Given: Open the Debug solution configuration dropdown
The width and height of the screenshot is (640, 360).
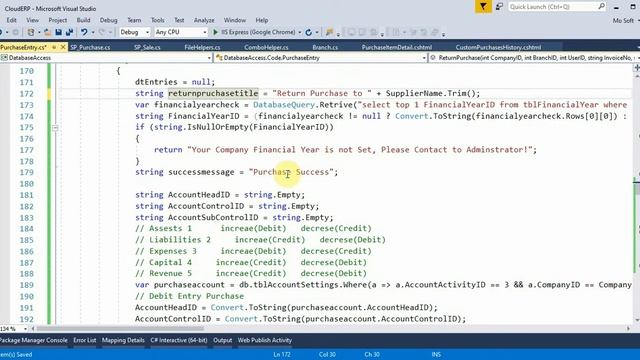Looking at the screenshot, I should click(x=134, y=32).
